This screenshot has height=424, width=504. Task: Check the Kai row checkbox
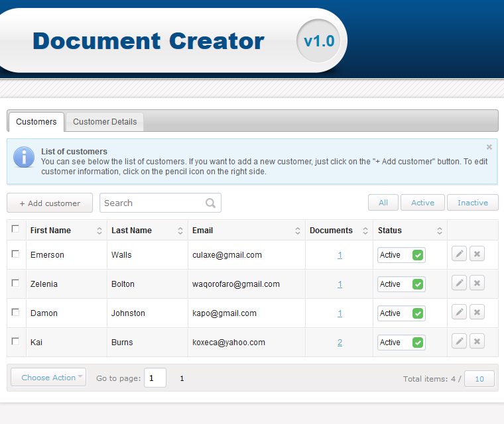coord(15,341)
